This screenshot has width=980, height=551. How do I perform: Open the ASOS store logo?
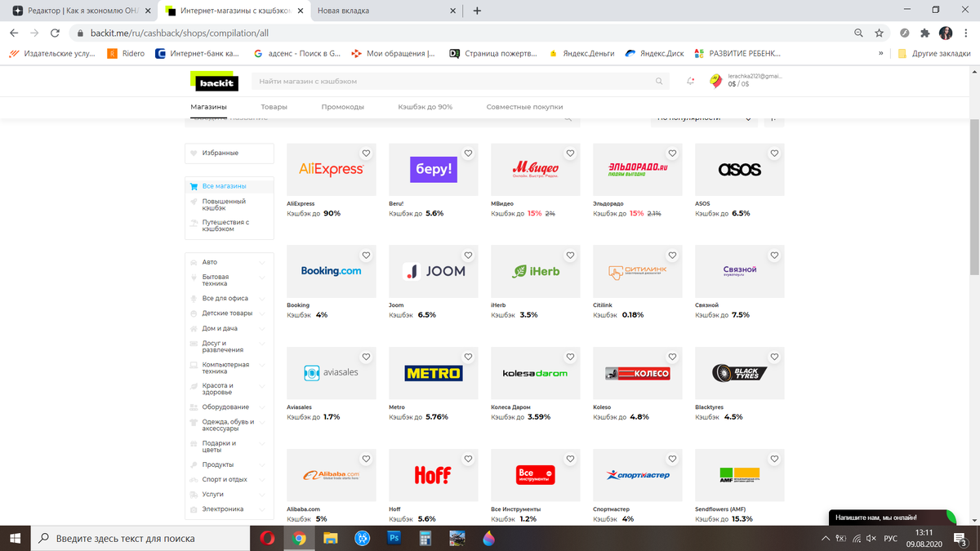coord(740,170)
